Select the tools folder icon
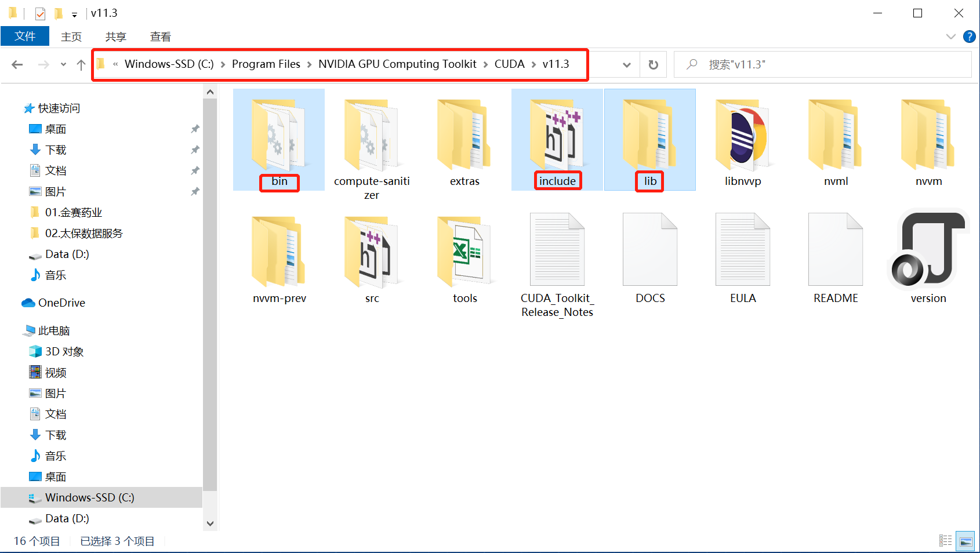 (x=464, y=252)
